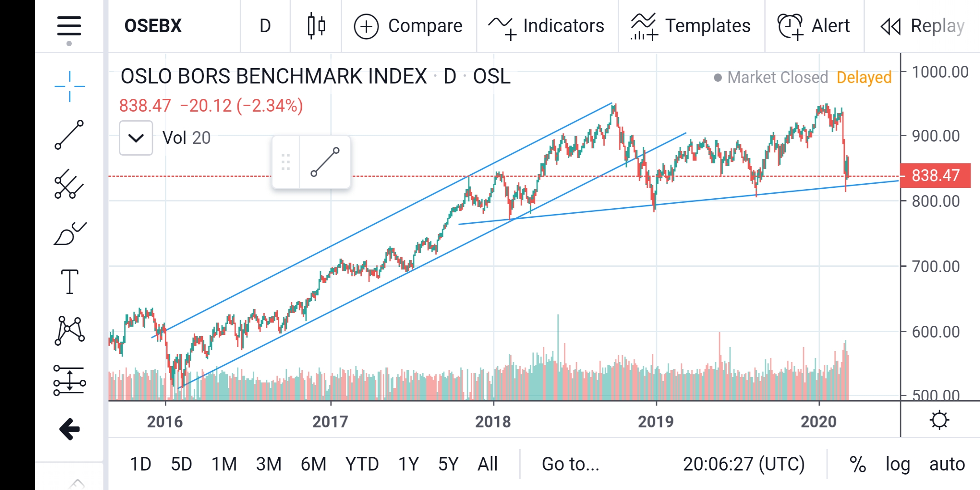Open the Templates menu
Image resolution: width=980 pixels, height=490 pixels.
(691, 26)
